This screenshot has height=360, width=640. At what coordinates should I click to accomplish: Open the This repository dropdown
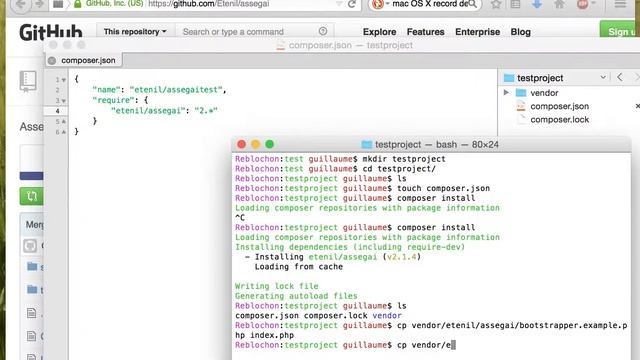[x=135, y=31]
